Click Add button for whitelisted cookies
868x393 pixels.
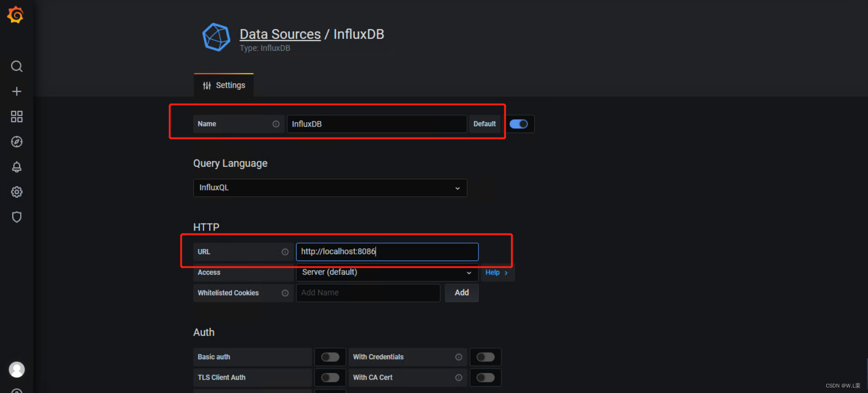(462, 293)
